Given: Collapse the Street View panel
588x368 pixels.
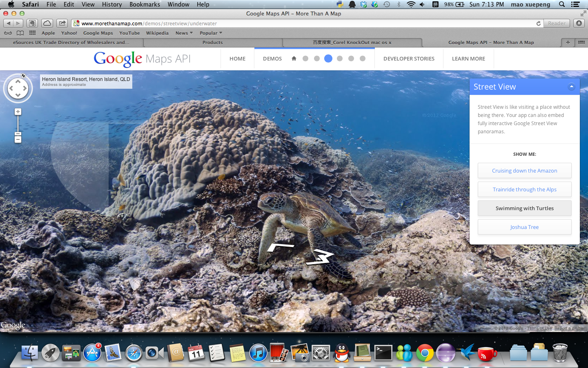Looking at the screenshot, I should (x=572, y=87).
